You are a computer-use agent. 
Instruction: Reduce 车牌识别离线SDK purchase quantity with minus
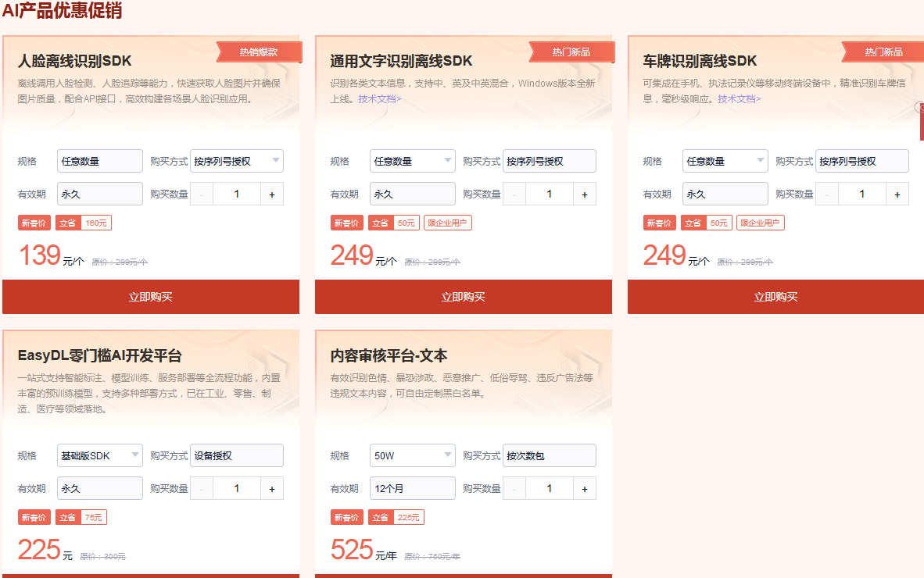(827, 194)
